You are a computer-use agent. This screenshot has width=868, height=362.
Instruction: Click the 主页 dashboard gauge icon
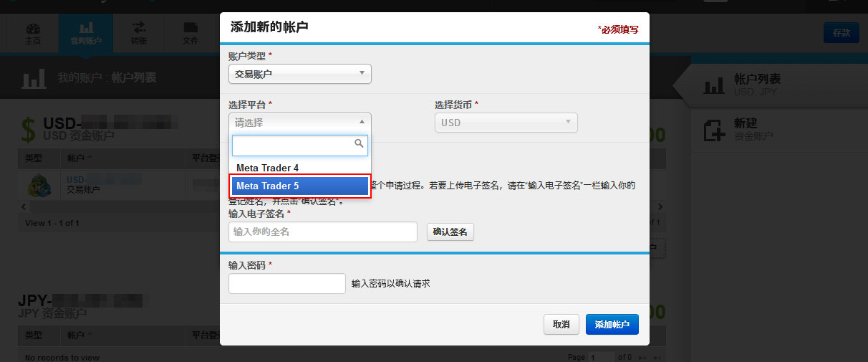click(x=33, y=29)
